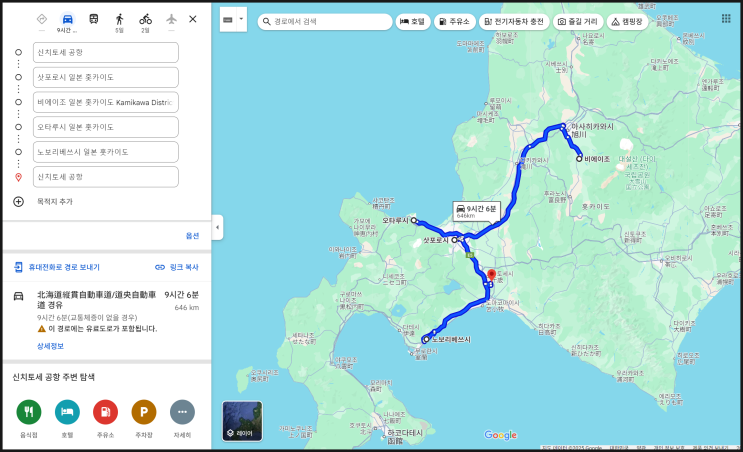Edit the final 신치토세 공항 destination field

coord(106,177)
